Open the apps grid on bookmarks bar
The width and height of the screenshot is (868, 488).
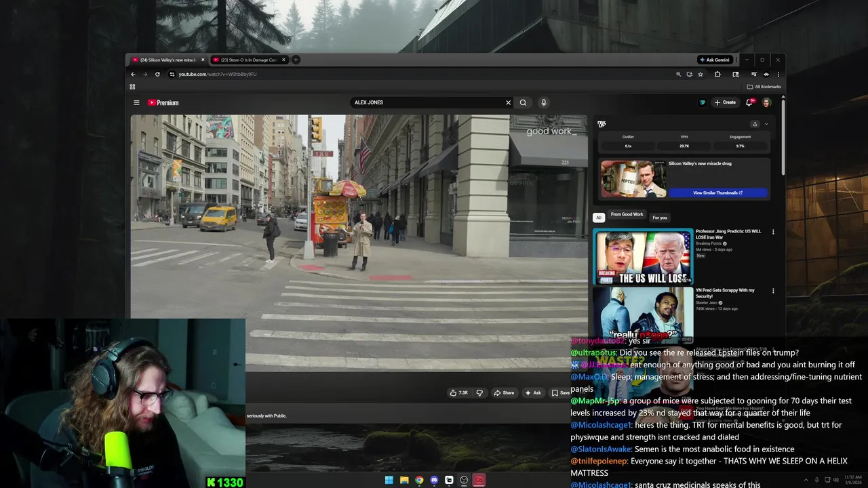coord(132,87)
